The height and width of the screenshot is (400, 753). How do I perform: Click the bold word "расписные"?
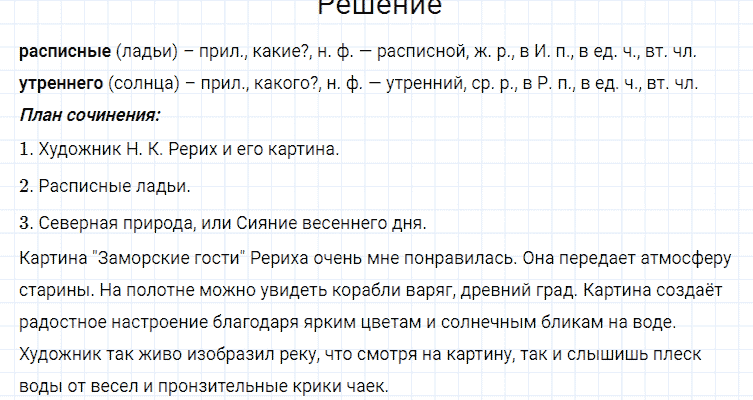64,51
